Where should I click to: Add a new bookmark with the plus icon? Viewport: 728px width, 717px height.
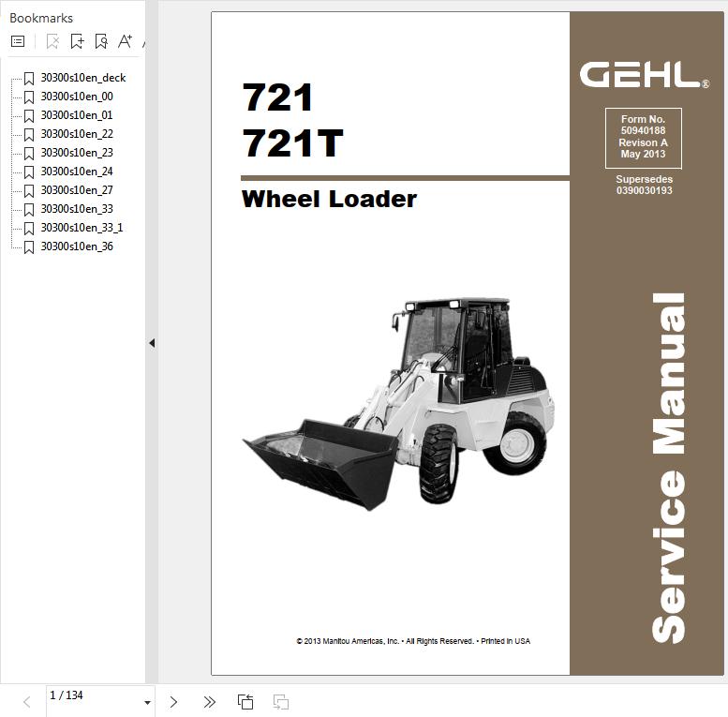pos(77,41)
